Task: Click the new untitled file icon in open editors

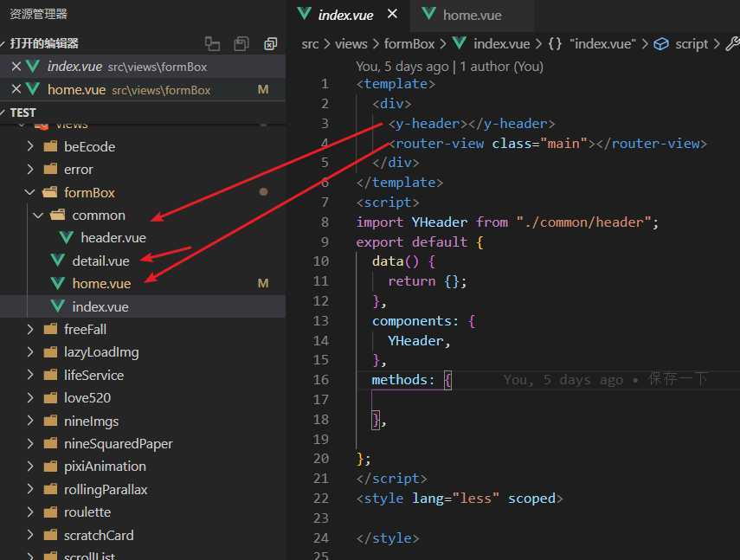Action: point(212,44)
